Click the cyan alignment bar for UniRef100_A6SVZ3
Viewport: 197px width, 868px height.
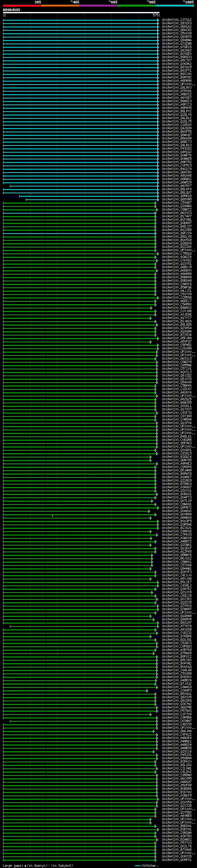(80, 213)
